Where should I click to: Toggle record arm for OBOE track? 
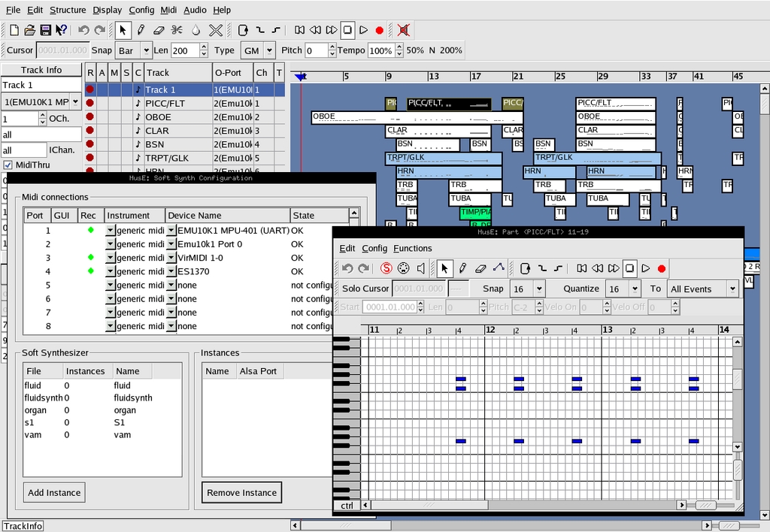[x=90, y=117]
